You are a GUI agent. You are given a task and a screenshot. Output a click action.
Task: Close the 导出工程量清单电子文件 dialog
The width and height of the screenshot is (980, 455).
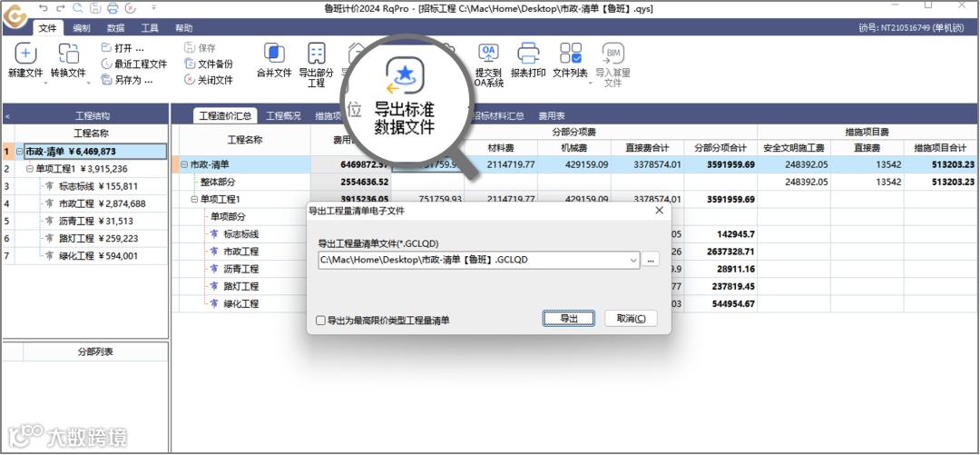pyautogui.click(x=659, y=211)
